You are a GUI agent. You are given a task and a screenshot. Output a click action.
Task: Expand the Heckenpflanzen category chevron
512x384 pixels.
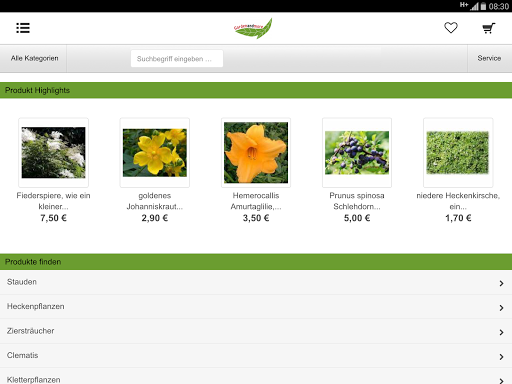pos(501,308)
